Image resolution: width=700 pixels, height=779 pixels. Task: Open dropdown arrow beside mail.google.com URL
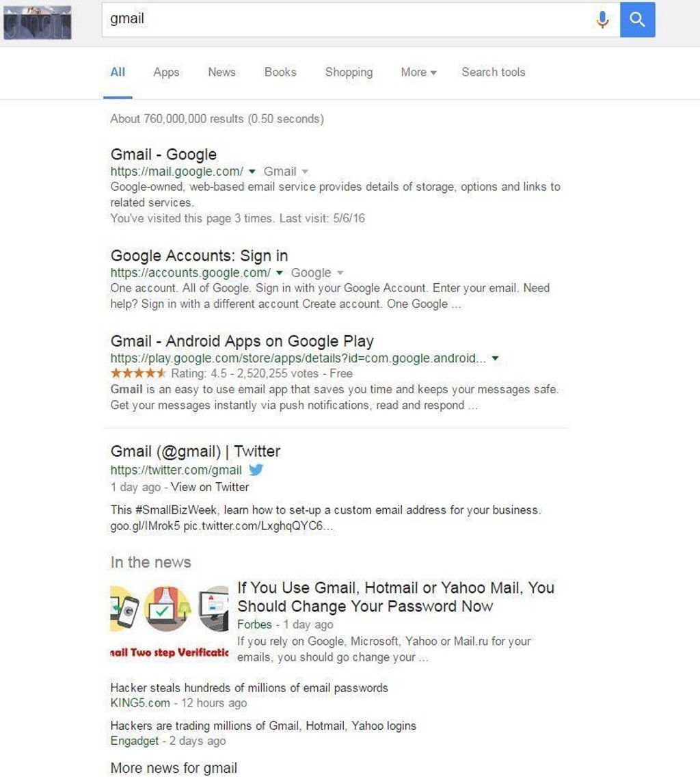click(252, 172)
